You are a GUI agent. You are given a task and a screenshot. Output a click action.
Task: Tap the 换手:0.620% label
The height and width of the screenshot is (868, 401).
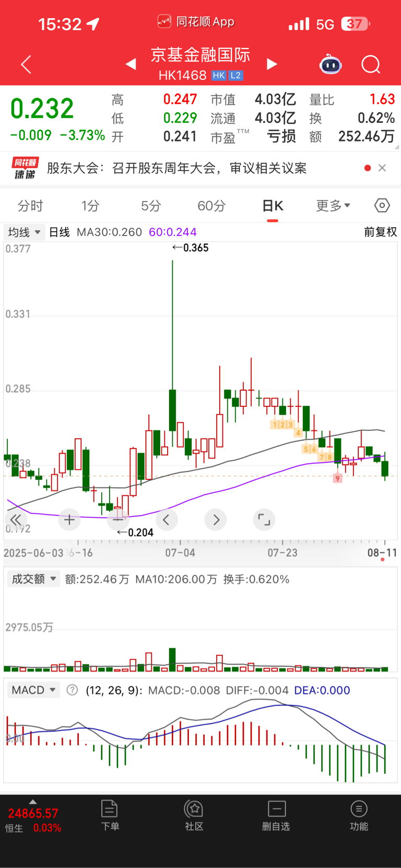coord(256,579)
